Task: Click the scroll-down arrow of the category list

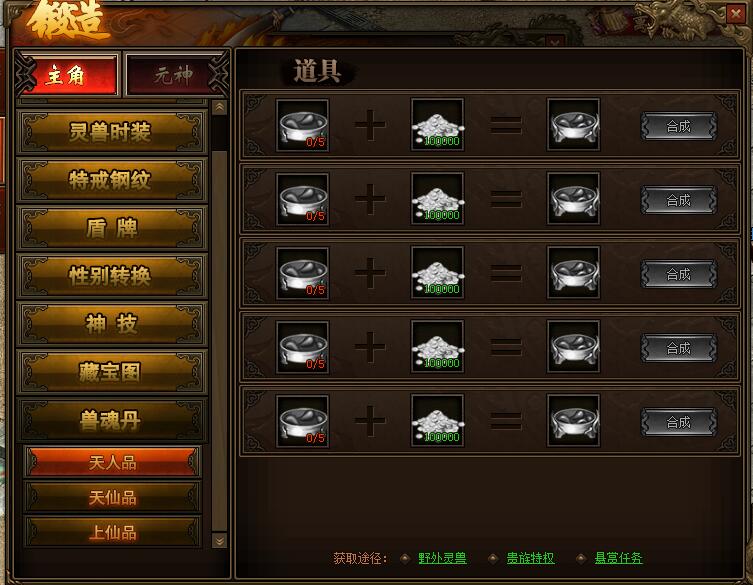Action: coord(219,541)
